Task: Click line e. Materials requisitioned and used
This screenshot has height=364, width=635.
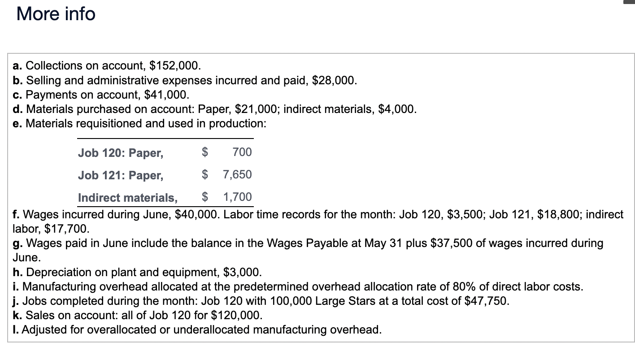Action: click(139, 123)
